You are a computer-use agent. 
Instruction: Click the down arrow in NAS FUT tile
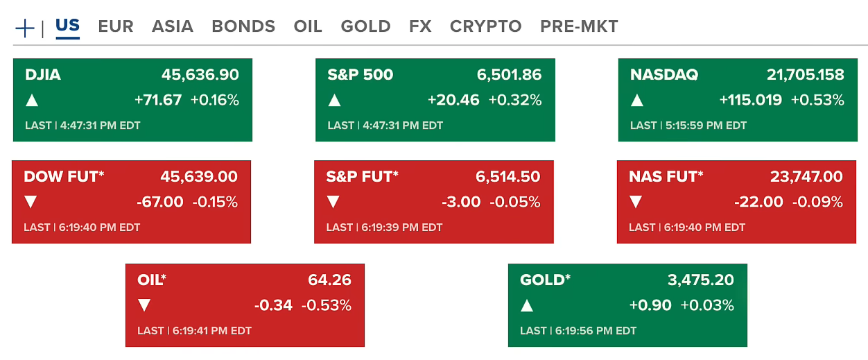pos(636,203)
